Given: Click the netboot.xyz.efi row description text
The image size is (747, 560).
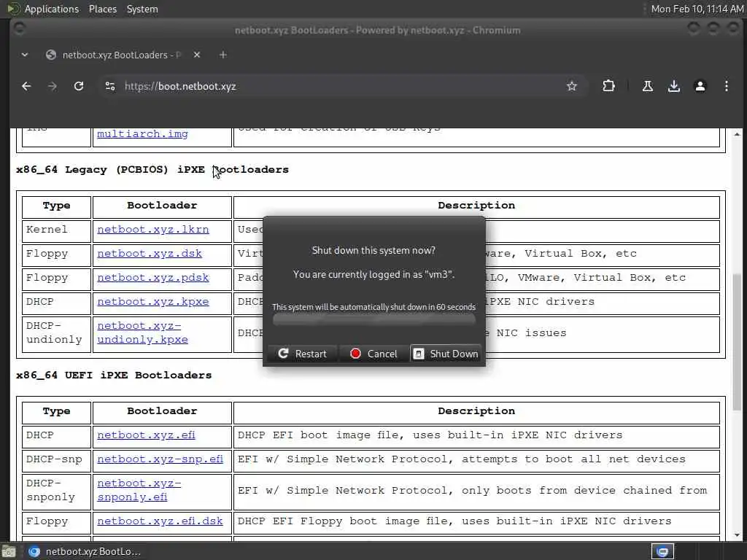Looking at the screenshot, I should coord(430,435).
